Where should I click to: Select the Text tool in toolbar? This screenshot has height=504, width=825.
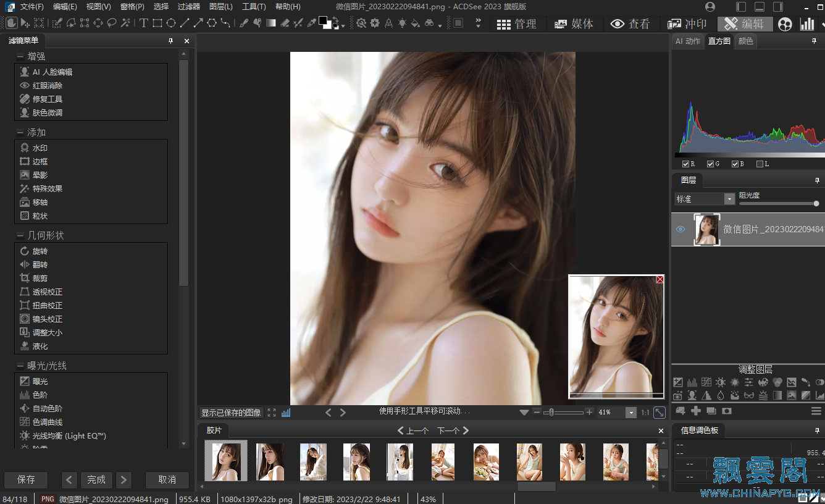(x=144, y=23)
